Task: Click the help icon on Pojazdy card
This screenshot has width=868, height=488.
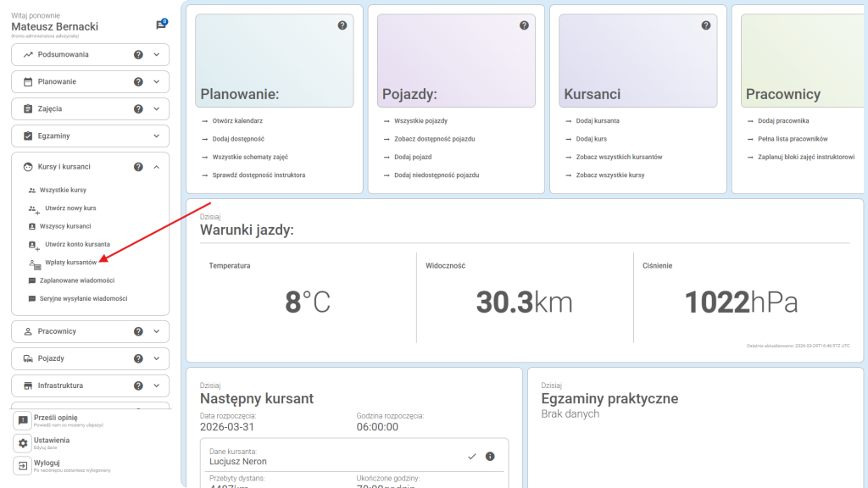Action: click(524, 25)
